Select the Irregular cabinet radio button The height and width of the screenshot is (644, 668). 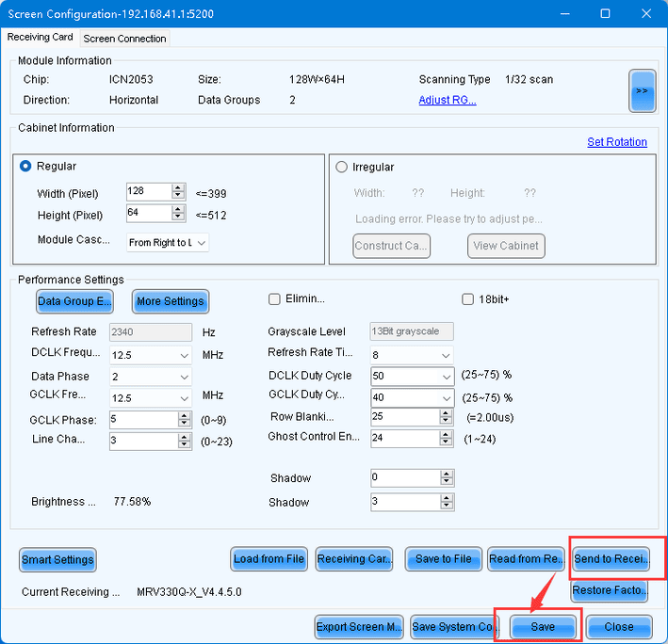(341, 167)
